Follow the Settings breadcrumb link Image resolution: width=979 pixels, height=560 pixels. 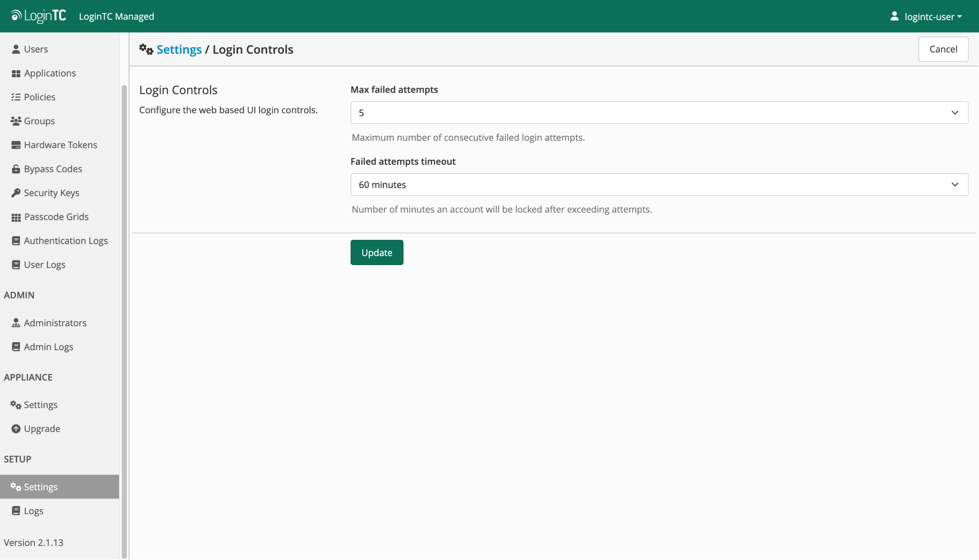[x=179, y=49]
